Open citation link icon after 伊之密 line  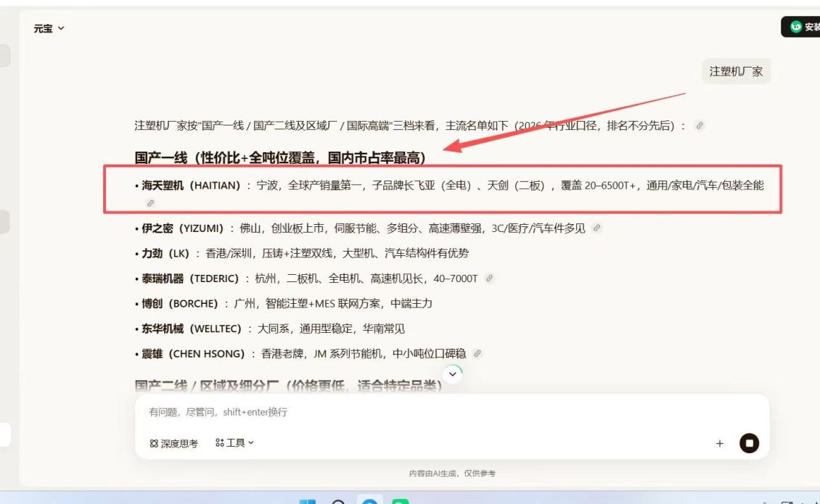click(x=596, y=228)
